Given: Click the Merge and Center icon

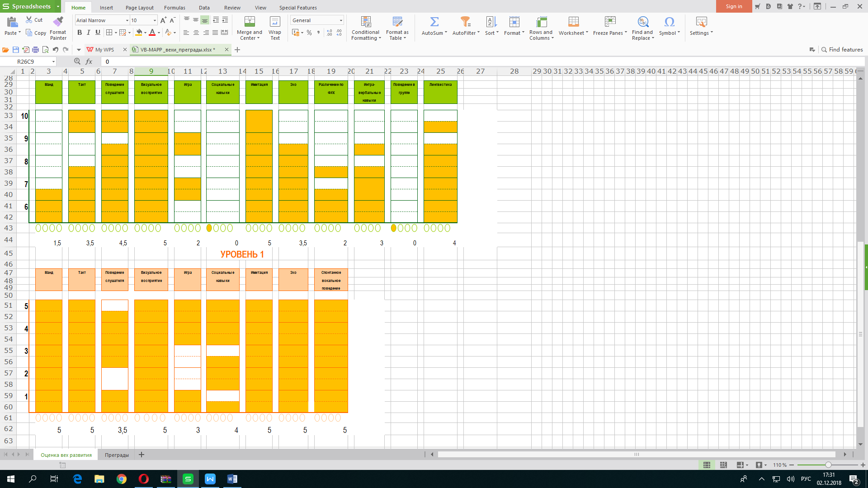Looking at the screenshot, I should coord(249,22).
